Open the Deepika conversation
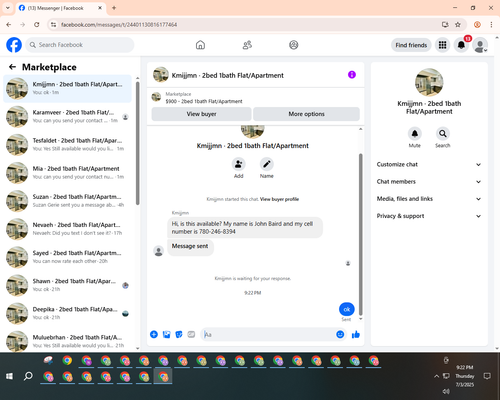The image size is (500, 400). click(67, 313)
